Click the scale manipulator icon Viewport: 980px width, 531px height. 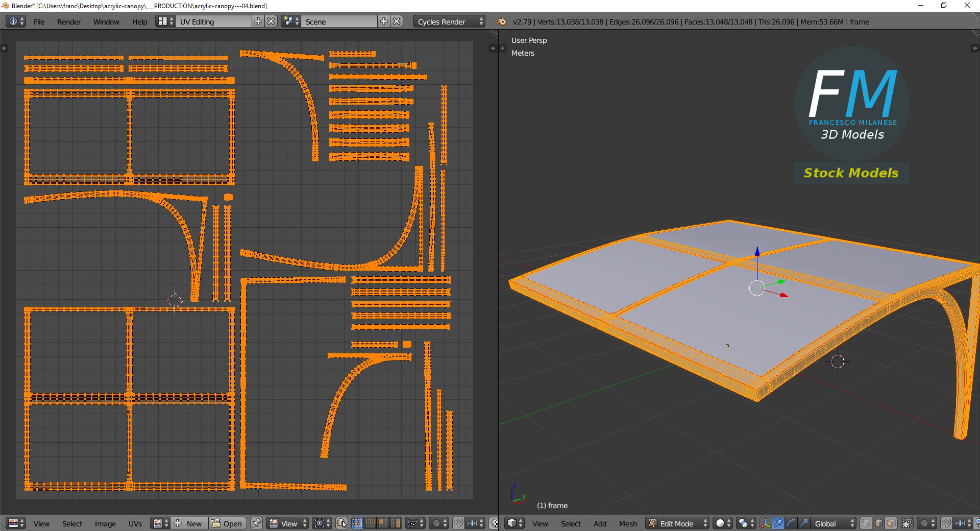(x=804, y=523)
